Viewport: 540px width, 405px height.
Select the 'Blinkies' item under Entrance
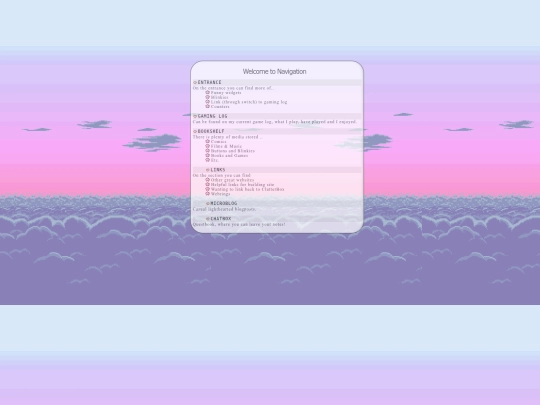[x=219, y=97]
